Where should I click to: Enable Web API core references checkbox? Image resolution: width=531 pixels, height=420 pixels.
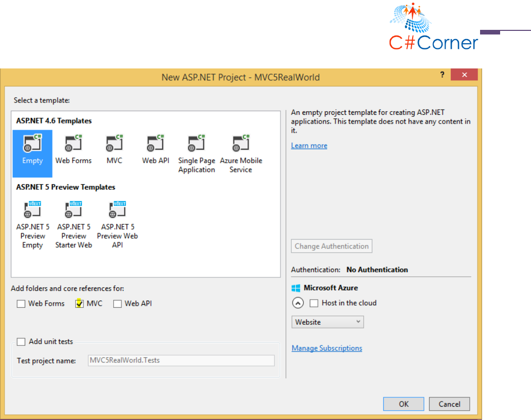[117, 304]
